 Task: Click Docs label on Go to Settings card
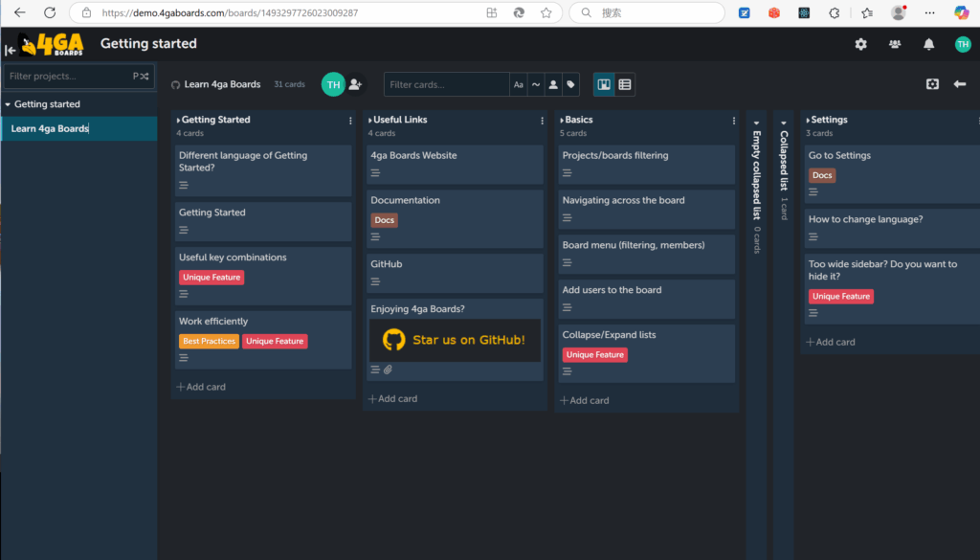[822, 175]
